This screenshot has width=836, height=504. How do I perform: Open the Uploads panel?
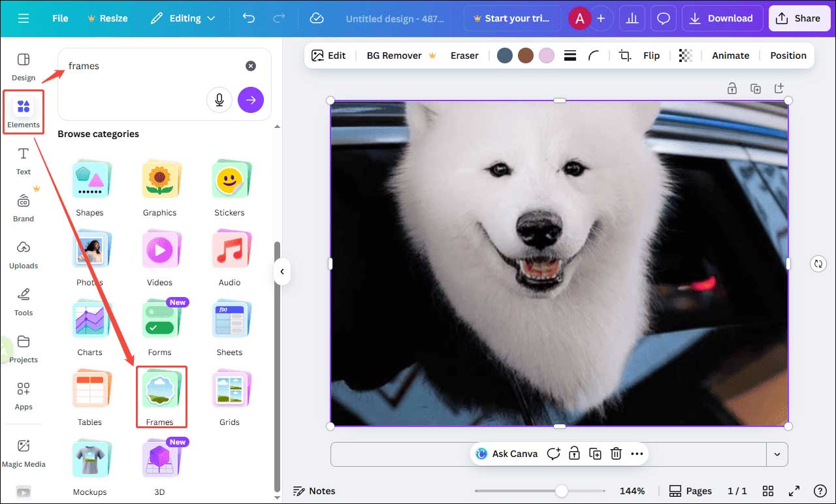point(24,255)
